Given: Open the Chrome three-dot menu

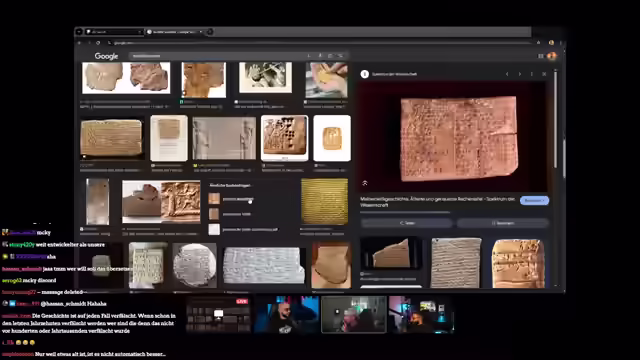Looking at the screenshot, I should click(561, 42).
